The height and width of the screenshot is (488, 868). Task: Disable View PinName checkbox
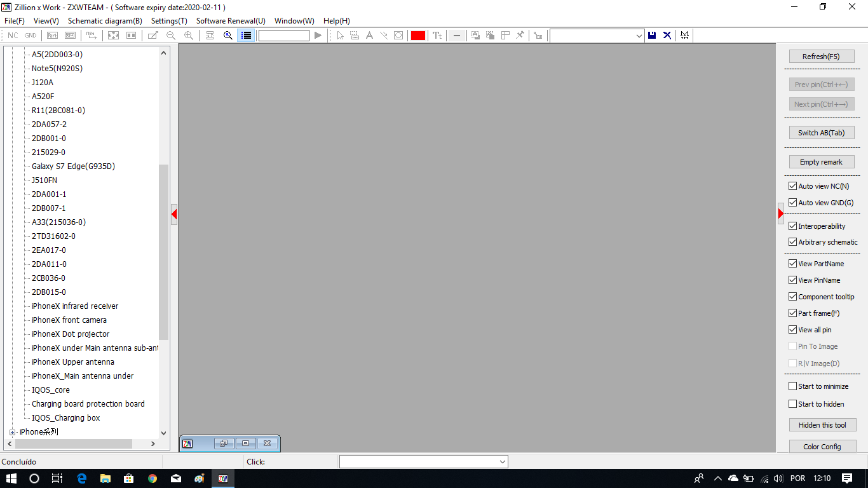point(792,280)
